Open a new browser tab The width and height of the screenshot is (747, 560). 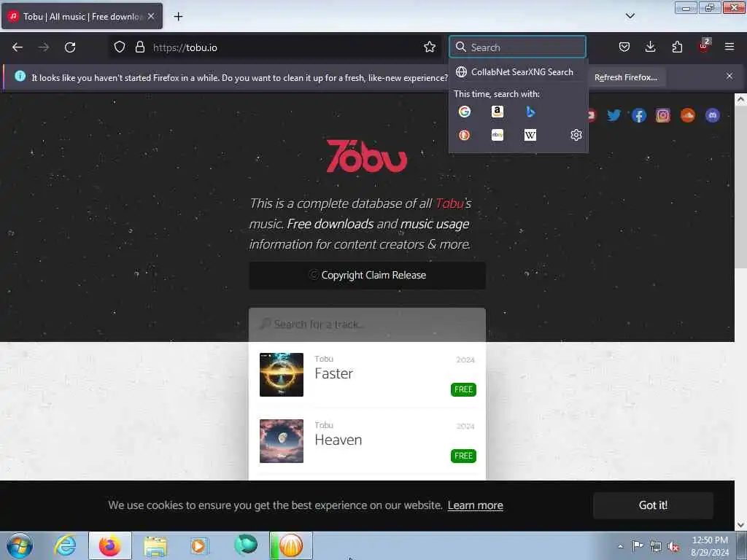point(178,17)
